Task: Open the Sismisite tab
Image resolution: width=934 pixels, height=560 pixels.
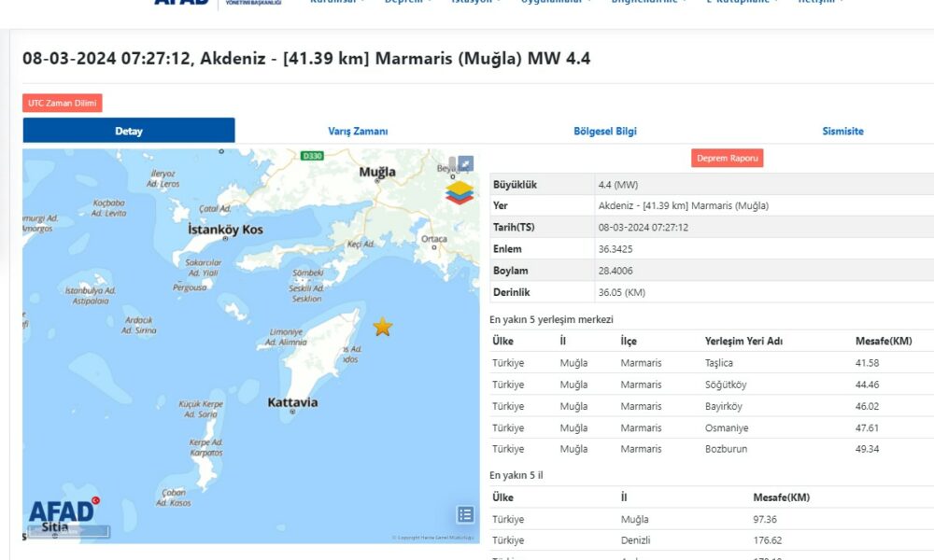Action: (842, 132)
